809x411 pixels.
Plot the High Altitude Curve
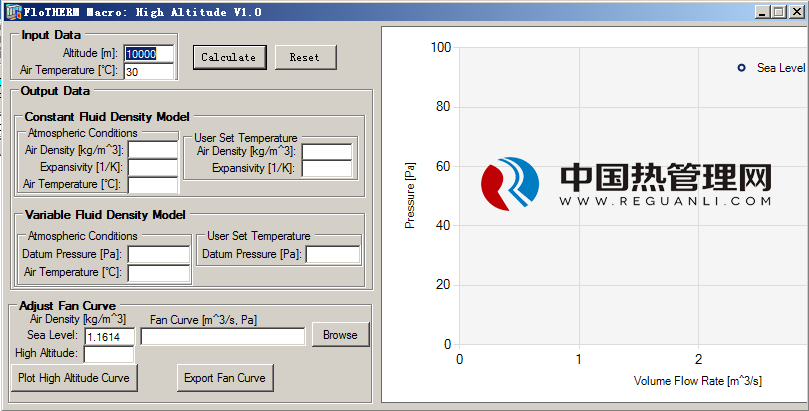coord(75,378)
